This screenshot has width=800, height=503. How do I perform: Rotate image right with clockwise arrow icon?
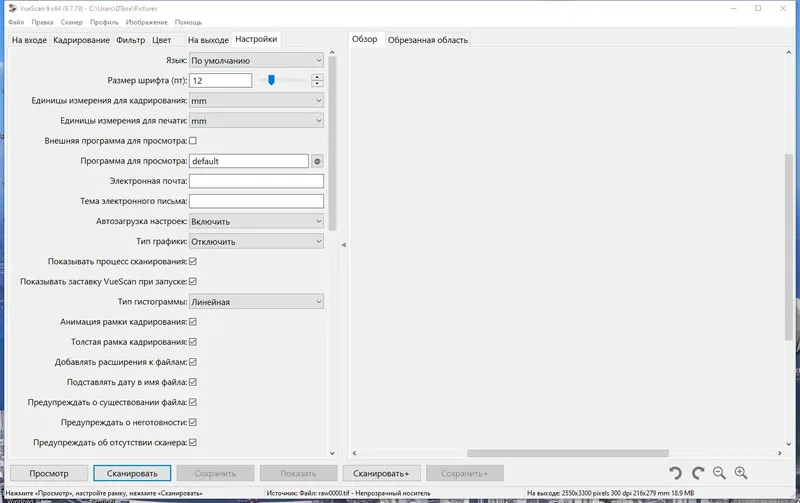click(x=697, y=473)
